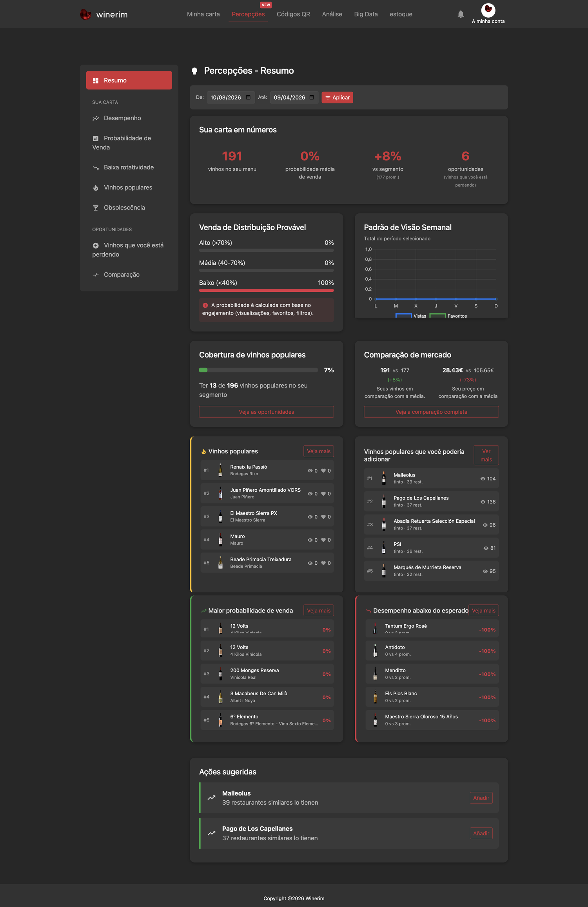
Task: Apply the date filter with Aplicar
Action: (x=337, y=98)
